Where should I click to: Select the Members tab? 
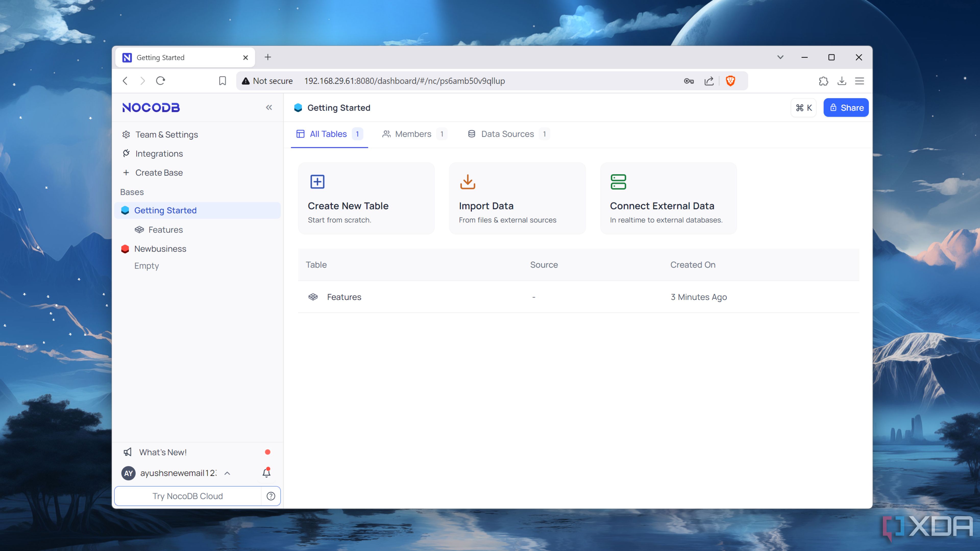[413, 133]
